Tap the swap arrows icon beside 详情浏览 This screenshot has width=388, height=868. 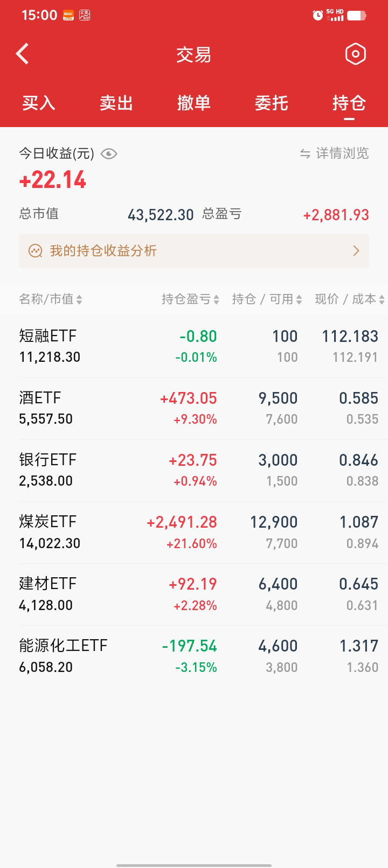(x=305, y=154)
